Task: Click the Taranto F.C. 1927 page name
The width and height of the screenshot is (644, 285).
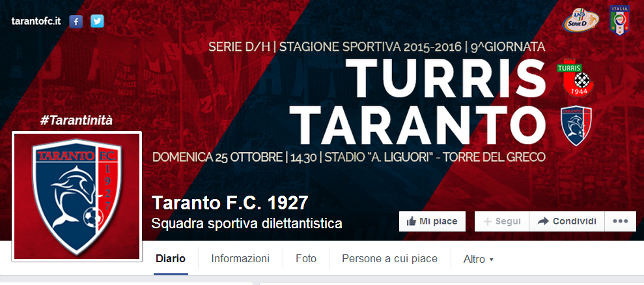Action: 230,203
